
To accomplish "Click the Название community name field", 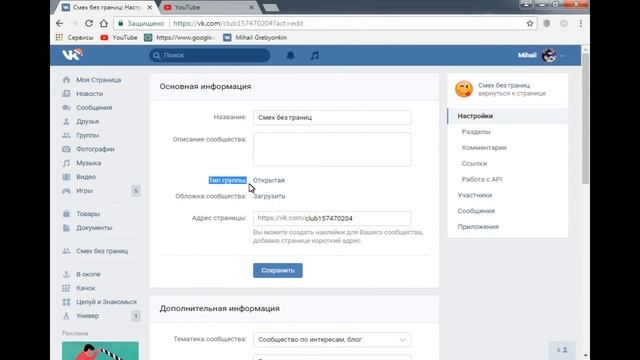I will click(x=332, y=118).
